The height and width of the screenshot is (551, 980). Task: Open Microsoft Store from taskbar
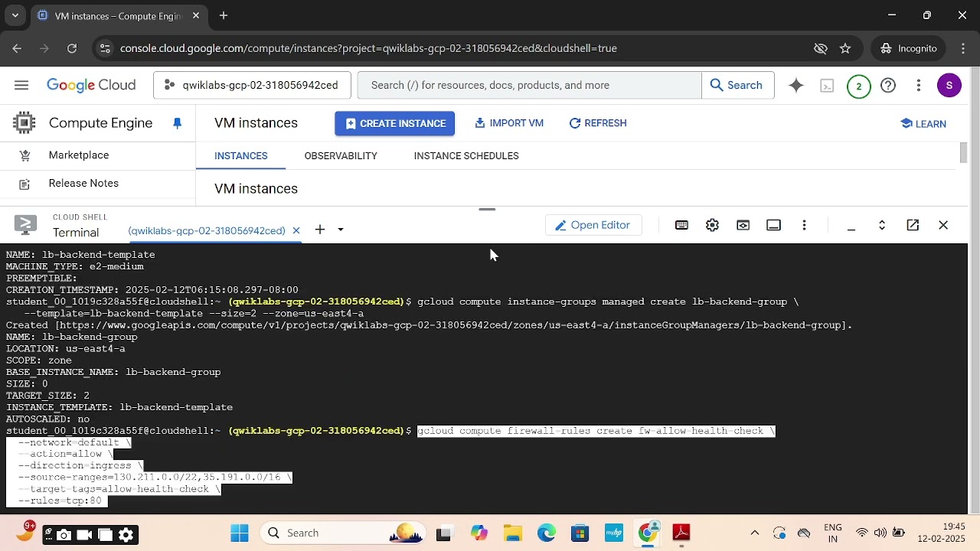click(580, 533)
